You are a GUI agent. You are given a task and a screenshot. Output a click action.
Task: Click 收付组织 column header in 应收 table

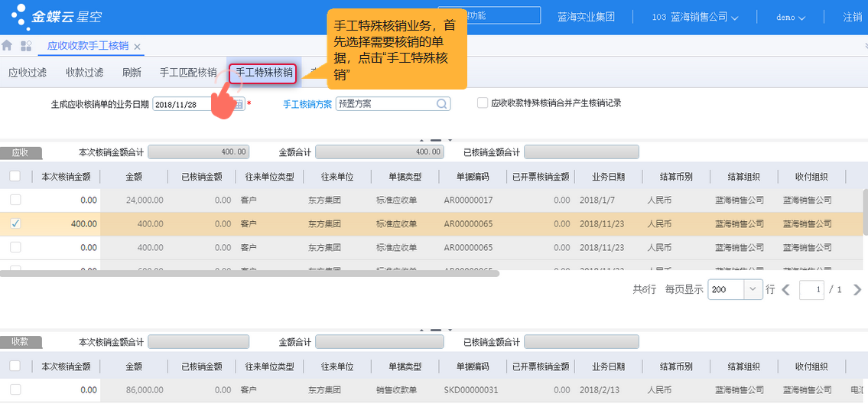811,177
